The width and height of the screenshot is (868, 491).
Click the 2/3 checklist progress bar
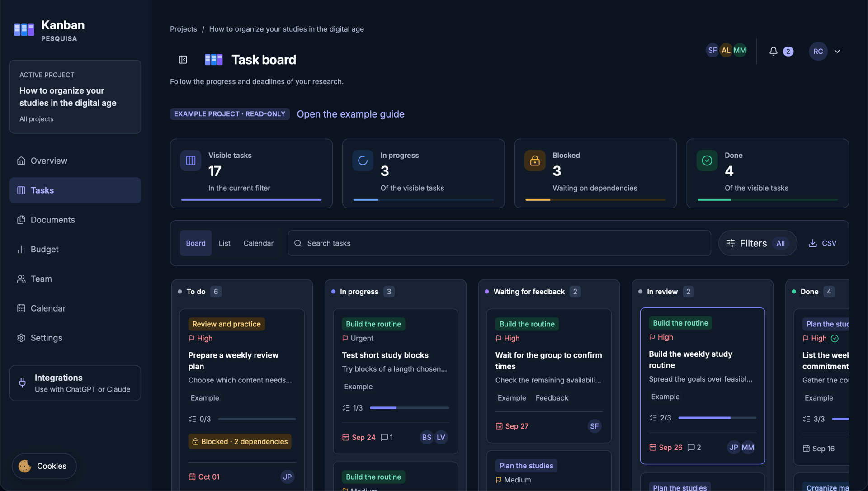point(717,418)
